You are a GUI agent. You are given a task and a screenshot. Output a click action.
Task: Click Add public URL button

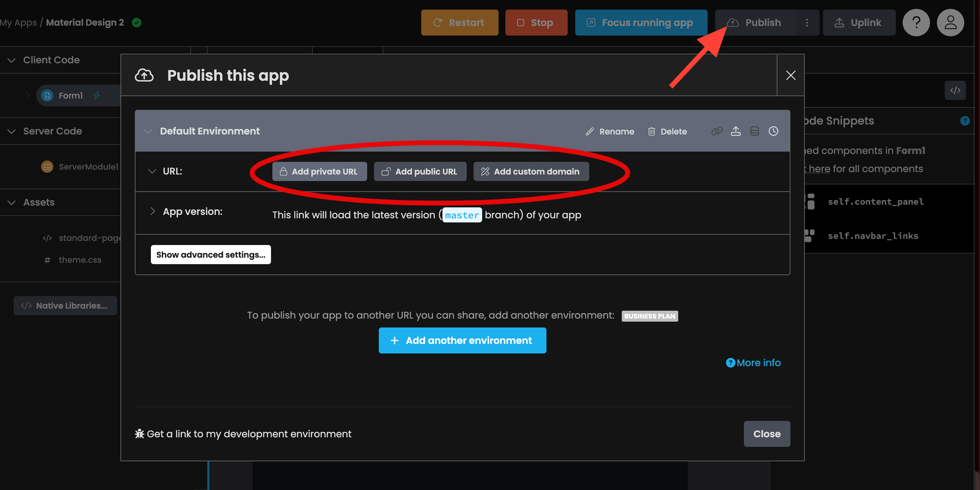[420, 171]
